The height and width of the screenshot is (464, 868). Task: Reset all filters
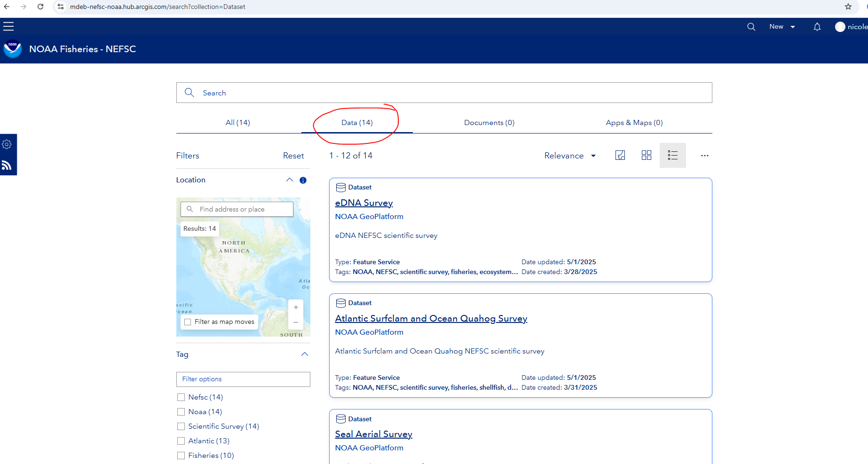(x=293, y=156)
